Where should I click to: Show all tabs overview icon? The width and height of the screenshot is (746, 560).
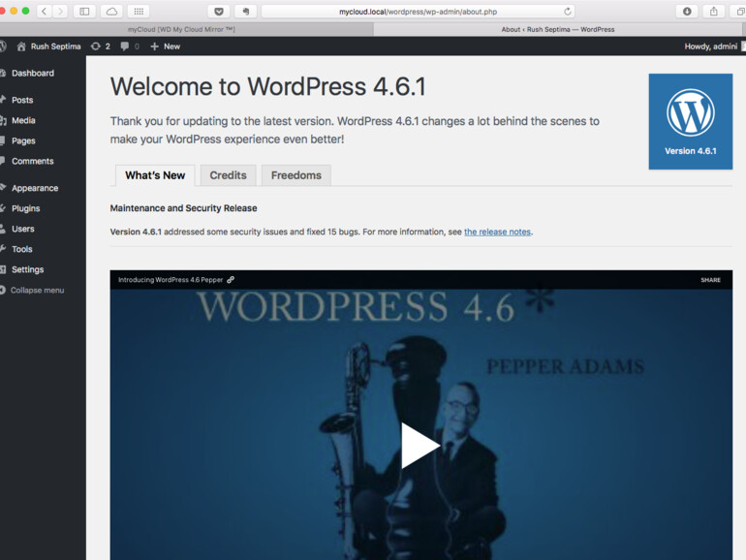(x=739, y=12)
